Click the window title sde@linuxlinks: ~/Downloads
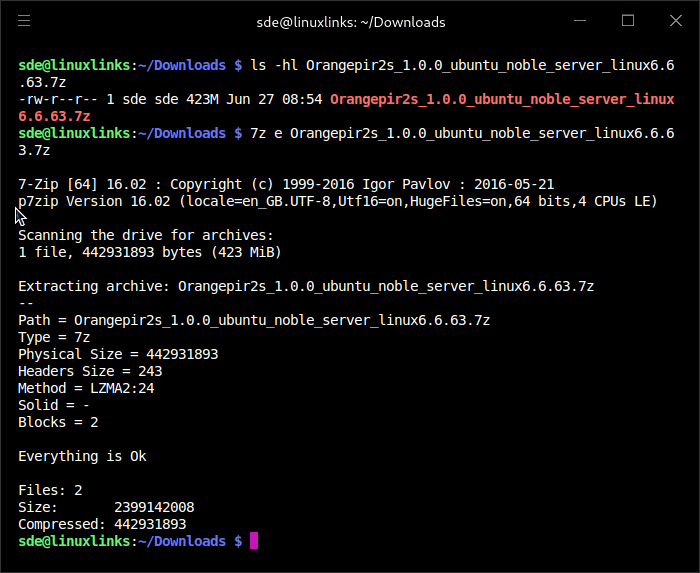The width and height of the screenshot is (700, 573). (x=350, y=22)
